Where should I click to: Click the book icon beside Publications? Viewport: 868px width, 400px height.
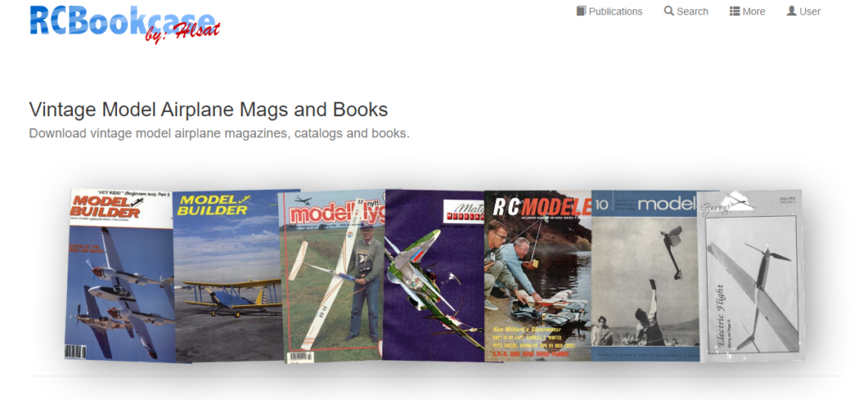pos(581,11)
